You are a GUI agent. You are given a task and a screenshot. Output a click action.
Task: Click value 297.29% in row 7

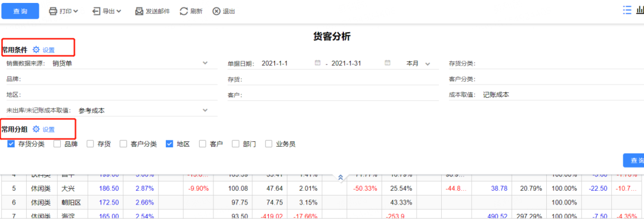click(x=530, y=216)
